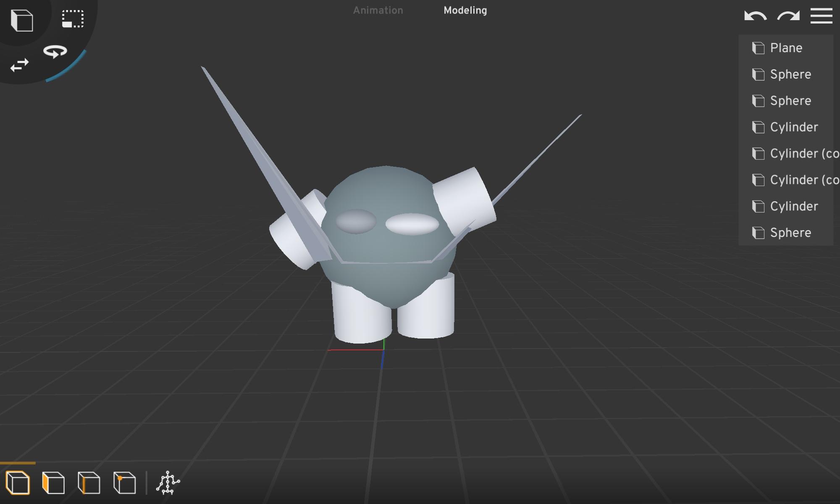
Task: Click the cube icon beside the last Sphere
Action: click(x=758, y=233)
